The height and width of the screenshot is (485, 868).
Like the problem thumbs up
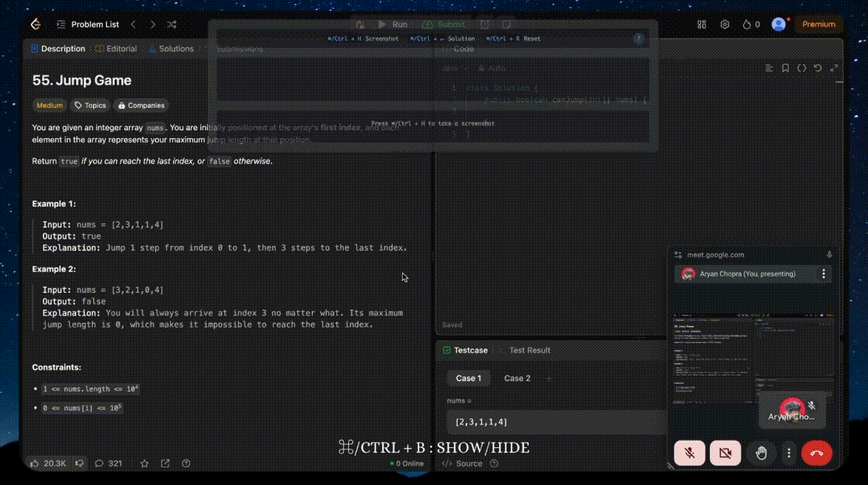48,464
